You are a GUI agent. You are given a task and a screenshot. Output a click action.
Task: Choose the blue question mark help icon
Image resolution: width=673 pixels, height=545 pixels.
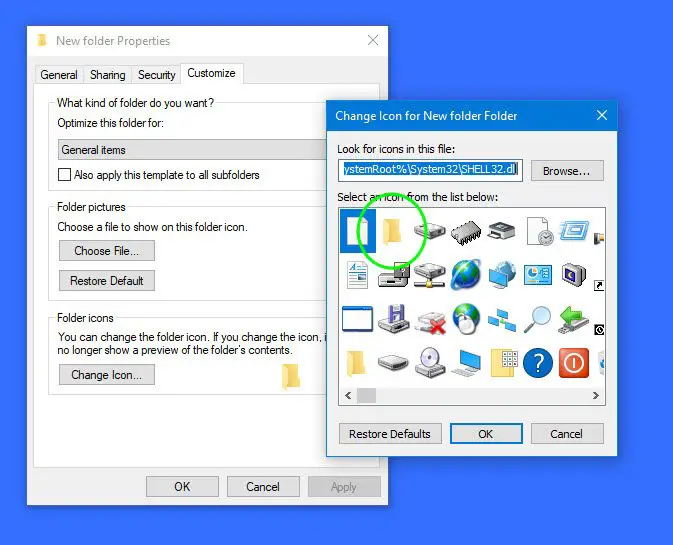(538, 363)
